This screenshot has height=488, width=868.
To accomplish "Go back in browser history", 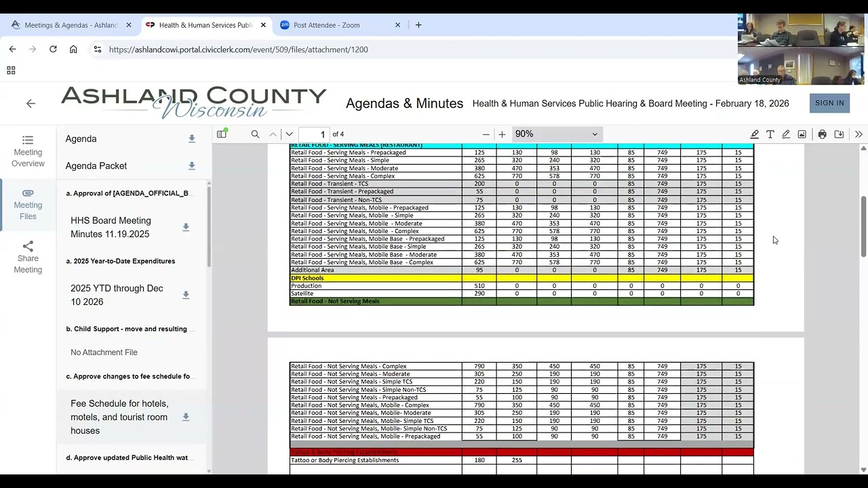I will coord(12,49).
